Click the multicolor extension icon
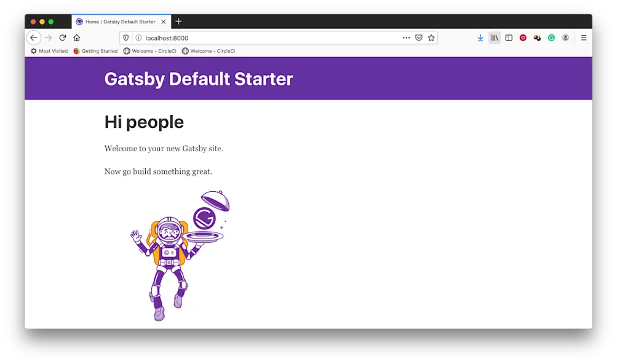This screenshot has width=617, height=364. click(537, 38)
